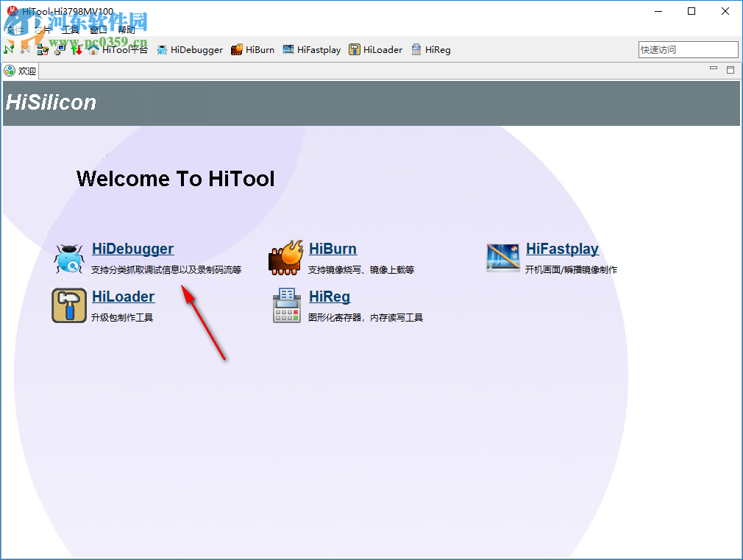Click the green-red transfer arrows icon

pyautogui.click(x=77, y=49)
